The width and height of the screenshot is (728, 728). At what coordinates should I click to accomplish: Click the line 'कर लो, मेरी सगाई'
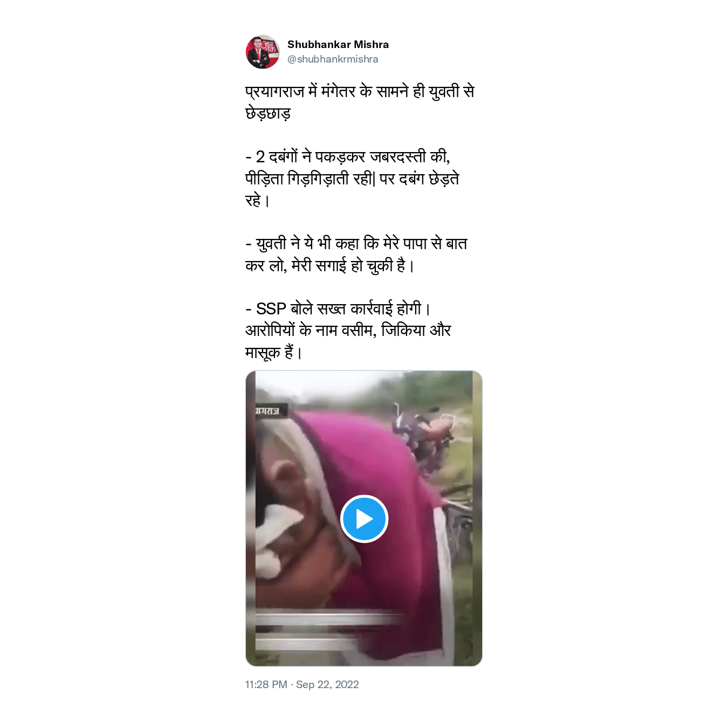tap(330, 265)
